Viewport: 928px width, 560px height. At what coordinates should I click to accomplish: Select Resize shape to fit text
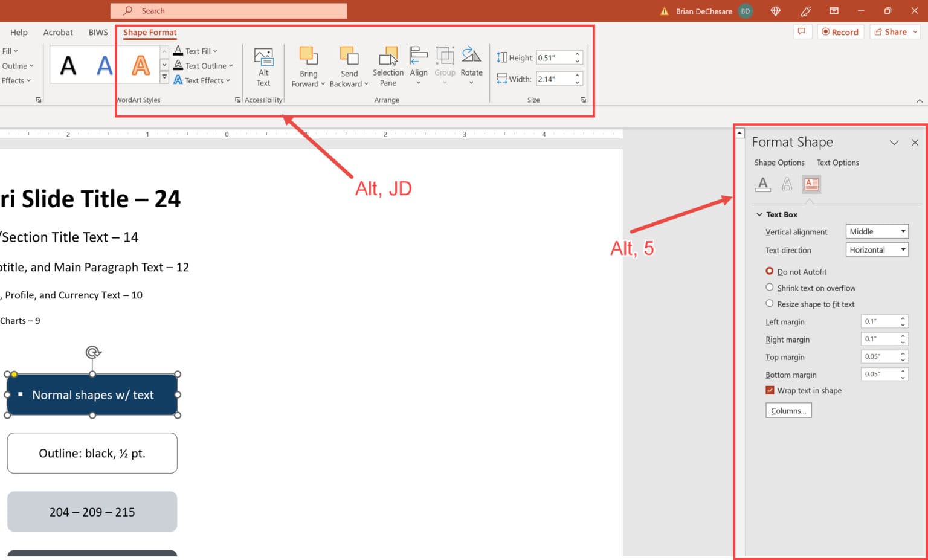tap(770, 303)
